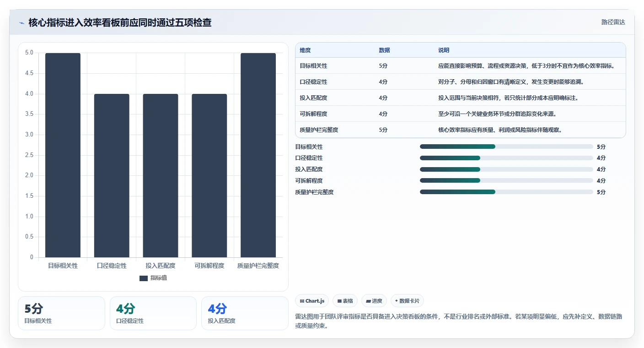Select the 可拆解程度 bar in the chart
Viewport: 644px width, 348px height.
tap(209, 175)
